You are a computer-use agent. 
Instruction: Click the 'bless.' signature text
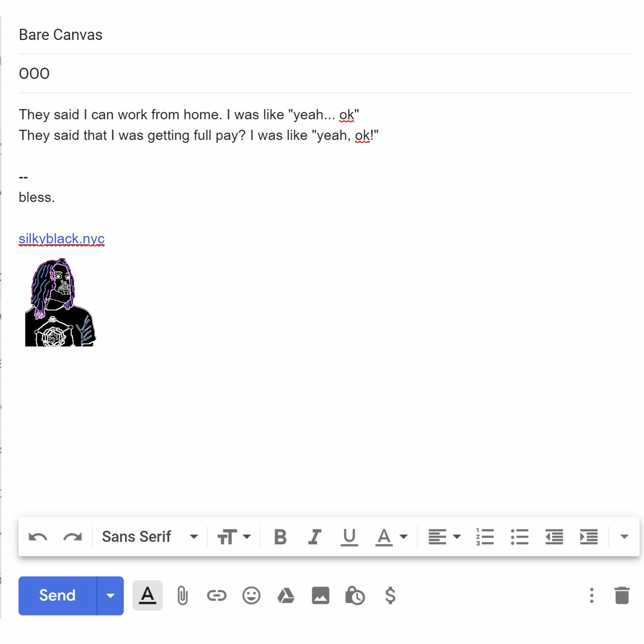click(x=37, y=197)
